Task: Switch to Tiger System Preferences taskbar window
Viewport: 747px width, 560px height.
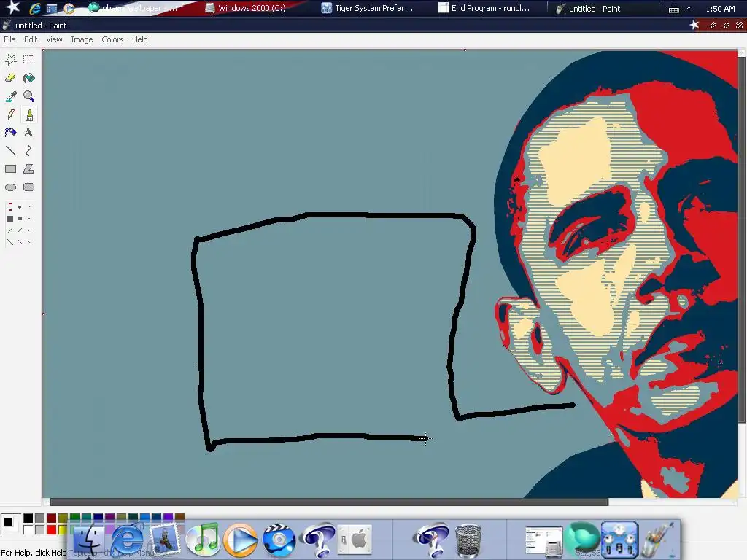Action: (x=368, y=8)
